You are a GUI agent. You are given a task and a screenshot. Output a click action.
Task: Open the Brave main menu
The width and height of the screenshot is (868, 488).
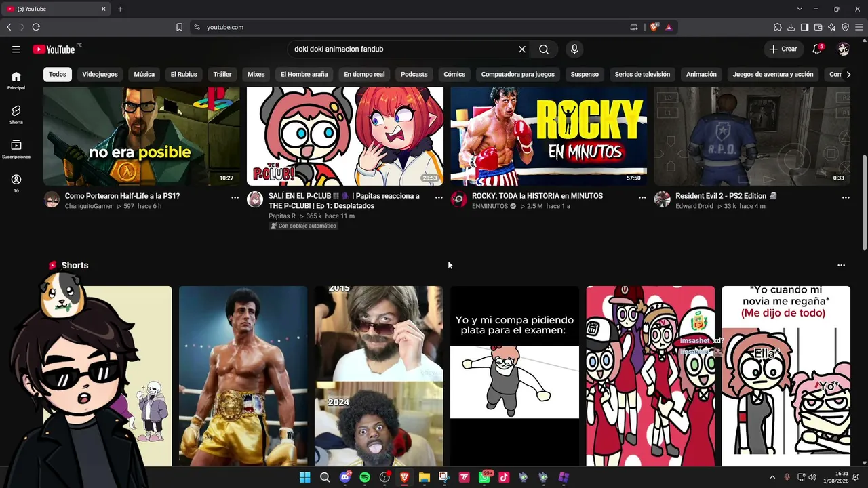859,27
